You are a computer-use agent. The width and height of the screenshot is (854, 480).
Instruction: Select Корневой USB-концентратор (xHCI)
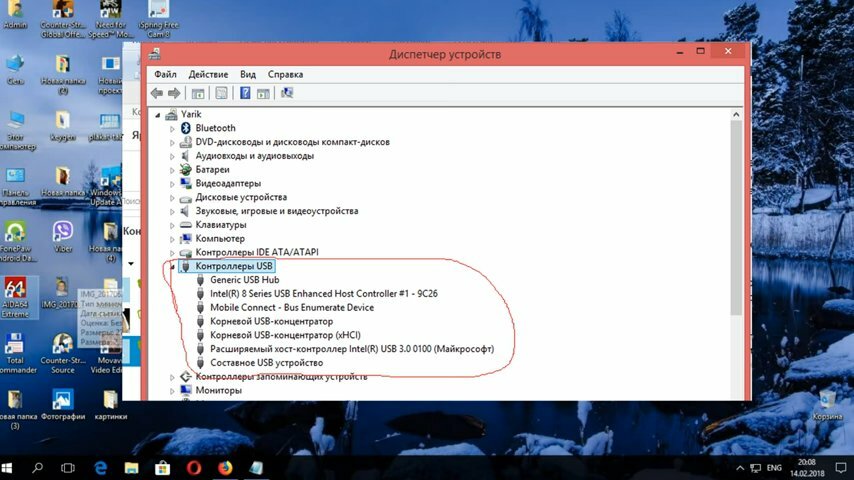pyautogui.click(x=285, y=335)
